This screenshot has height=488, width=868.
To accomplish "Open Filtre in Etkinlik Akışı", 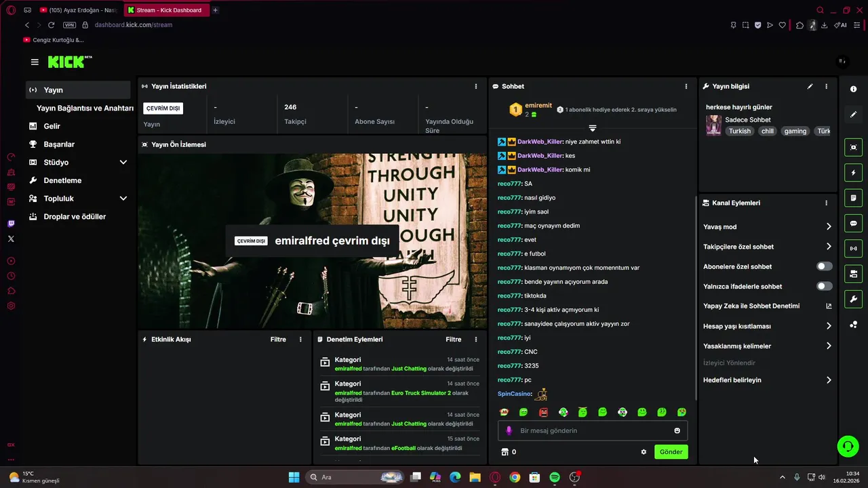I will click(x=278, y=339).
